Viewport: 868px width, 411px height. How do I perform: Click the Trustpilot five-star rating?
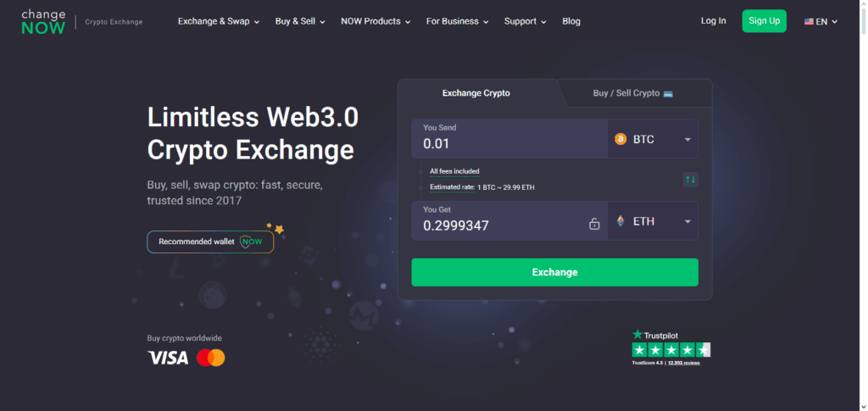click(671, 350)
